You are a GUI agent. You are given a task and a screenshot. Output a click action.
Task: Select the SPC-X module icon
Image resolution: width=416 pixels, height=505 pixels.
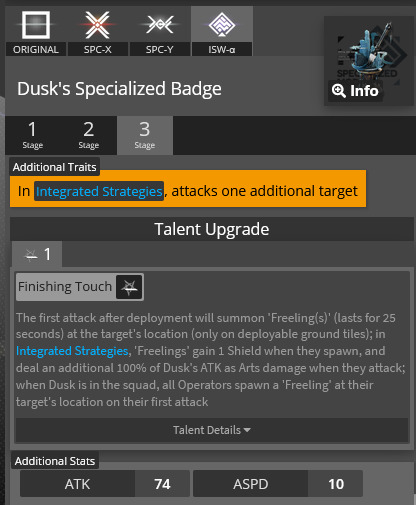tap(97, 25)
